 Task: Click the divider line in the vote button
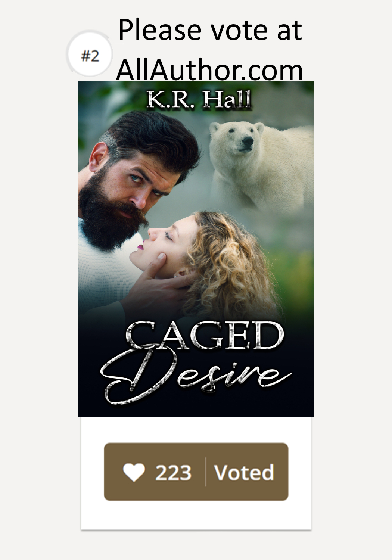point(206,472)
